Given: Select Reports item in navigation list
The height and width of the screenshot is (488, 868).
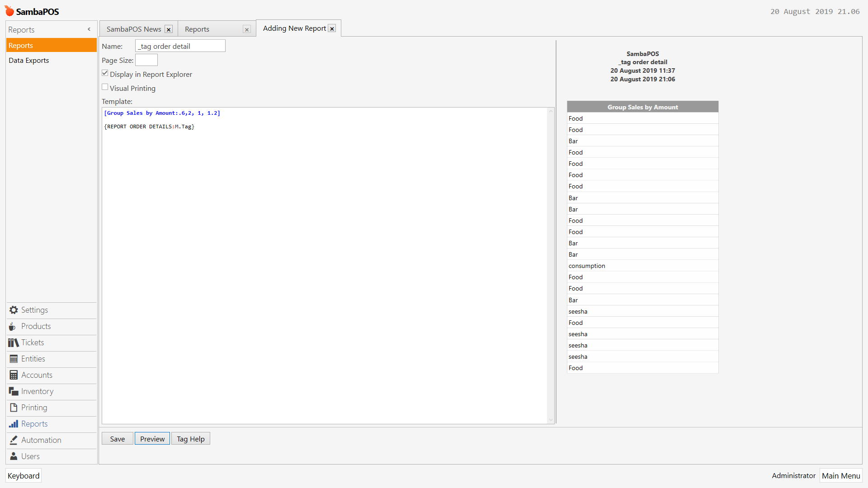Looking at the screenshot, I should click(52, 45).
